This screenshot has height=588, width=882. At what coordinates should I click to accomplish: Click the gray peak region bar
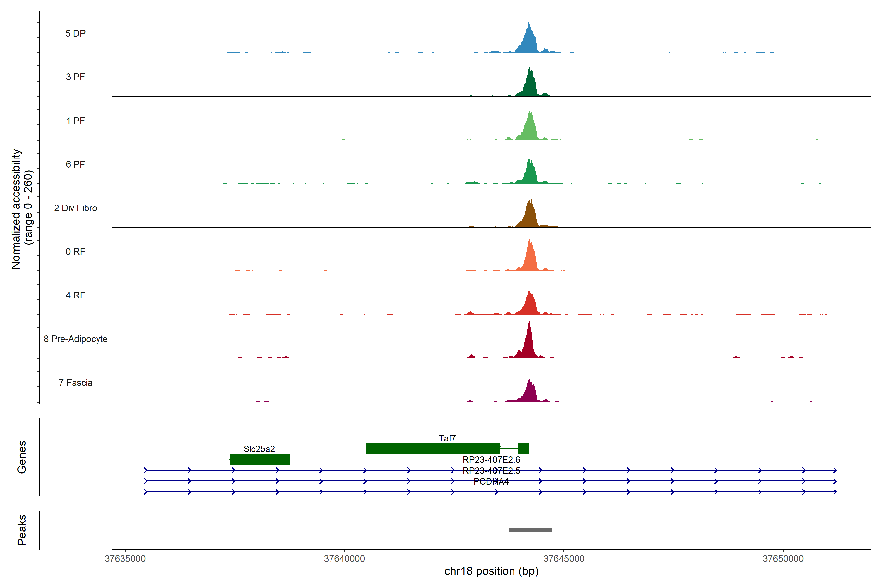pos(530,530)
